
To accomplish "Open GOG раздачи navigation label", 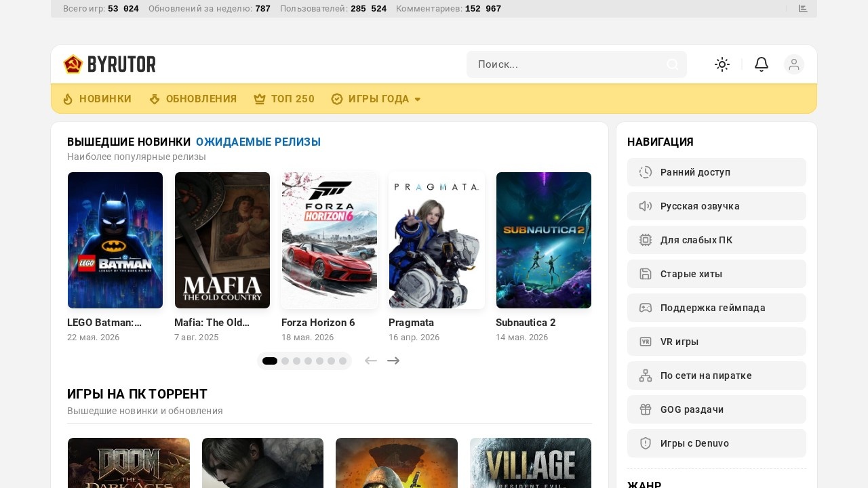I will (692, 409).
